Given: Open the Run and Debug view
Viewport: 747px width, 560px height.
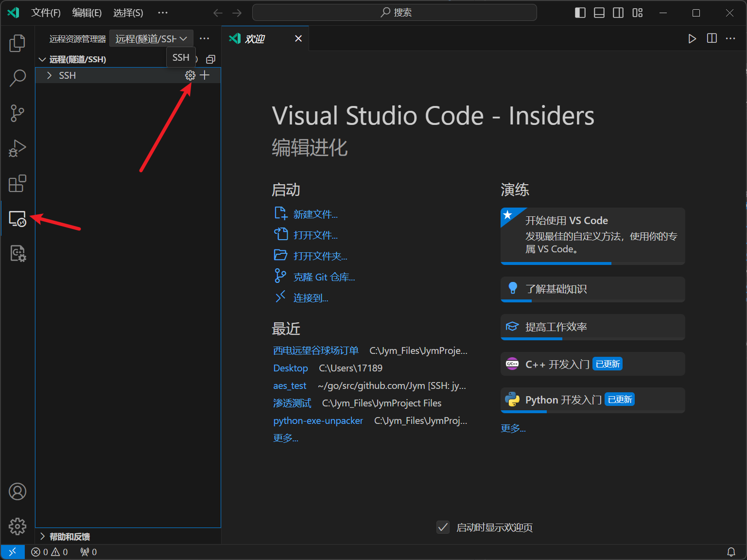Looking at the screenshot, I should pos(17,148).
